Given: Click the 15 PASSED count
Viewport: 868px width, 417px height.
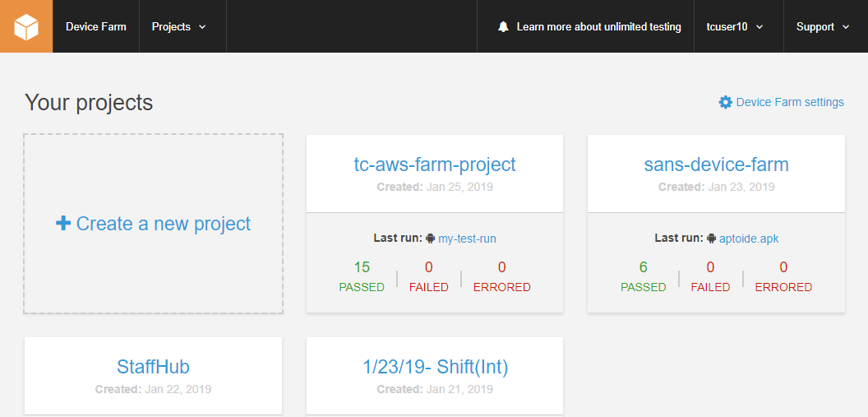Looking at the screenshot, I should pos(362,276).
